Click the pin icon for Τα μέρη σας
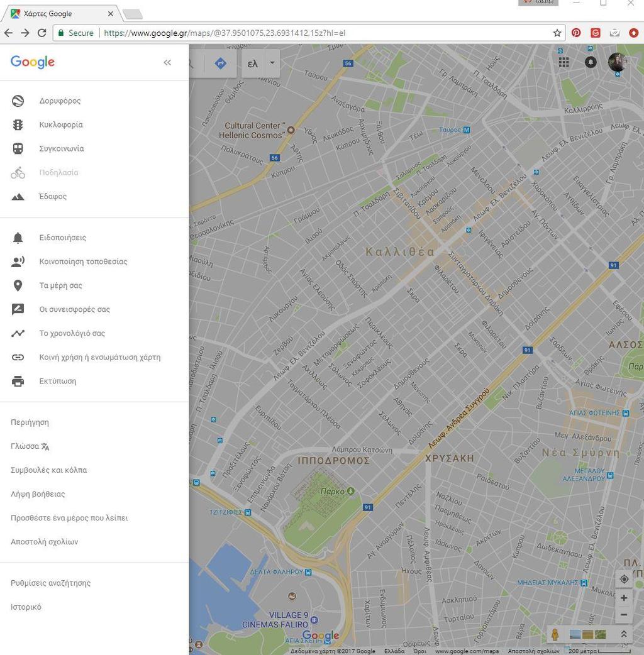Viewport: 644px width, 655px height. click(18, 286)
